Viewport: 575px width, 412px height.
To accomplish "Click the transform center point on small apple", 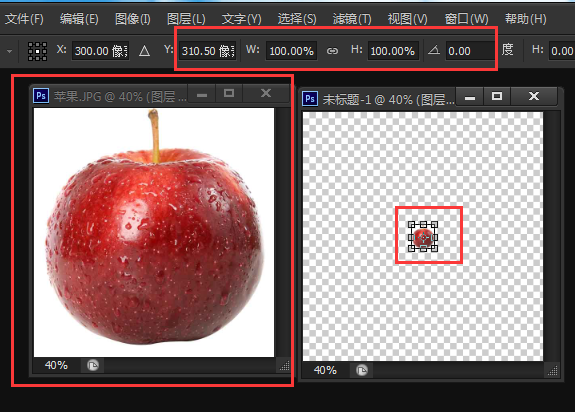I will [424, 237].
